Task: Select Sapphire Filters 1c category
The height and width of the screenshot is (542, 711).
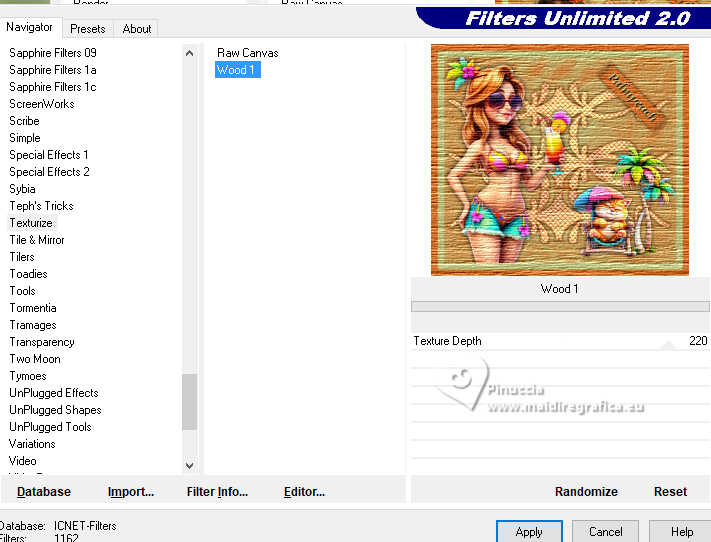Action: [x=53, y=87]
